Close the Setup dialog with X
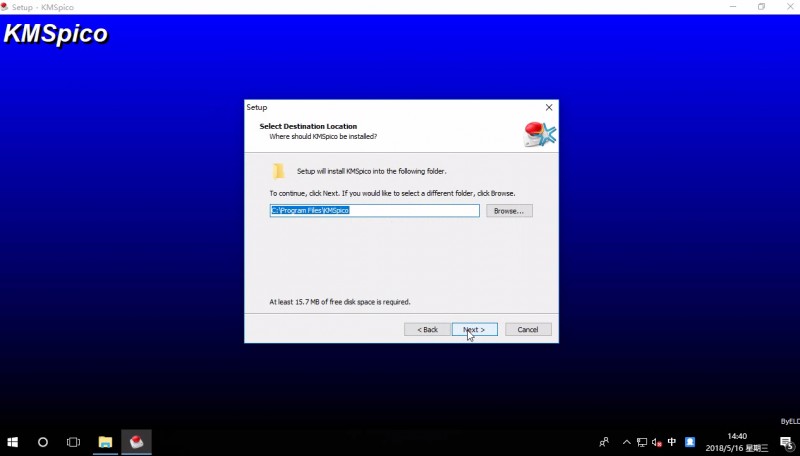 click(x=549, y=107)
